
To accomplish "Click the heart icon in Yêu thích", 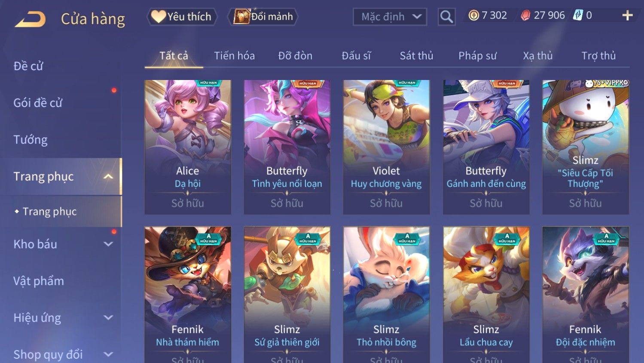I will pos(158,16).
